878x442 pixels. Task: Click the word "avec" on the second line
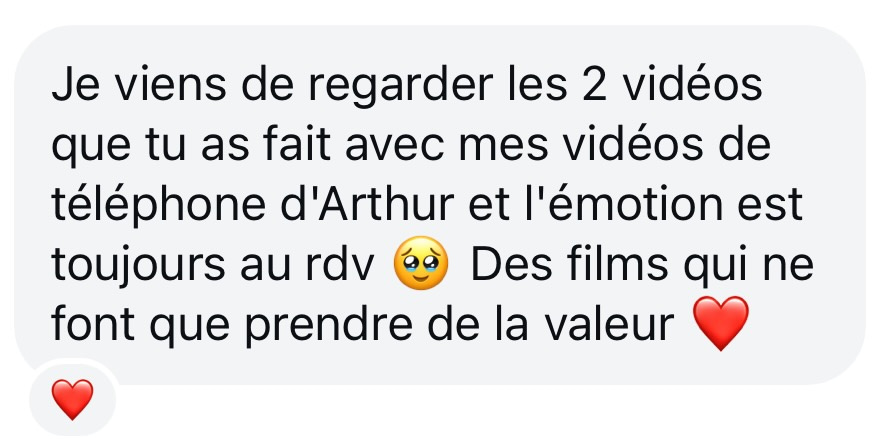pos(395,147)
